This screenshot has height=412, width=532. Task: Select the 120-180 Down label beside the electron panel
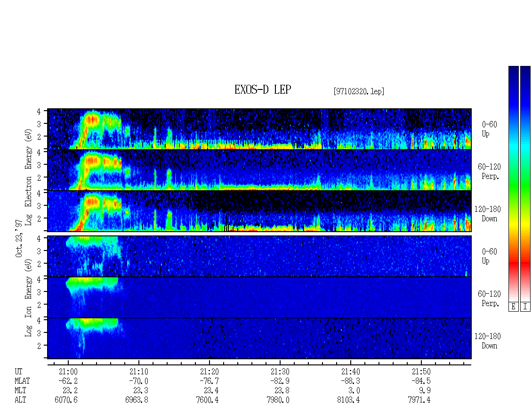(x=488, y=214)
